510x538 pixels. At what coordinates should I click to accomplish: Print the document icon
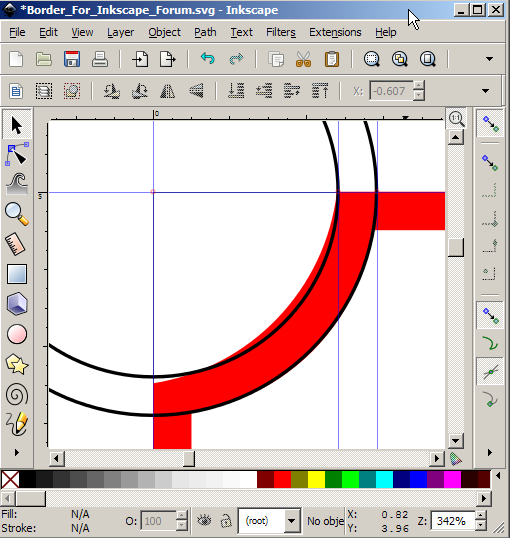[100, 59]
